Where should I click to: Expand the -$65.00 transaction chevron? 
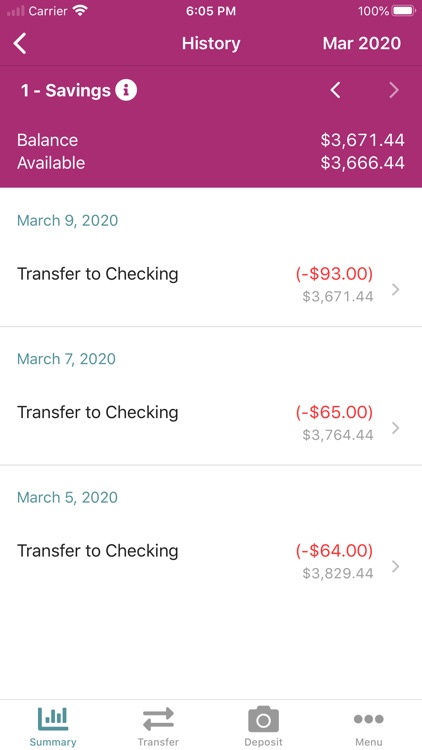click(x=395, y=428)
